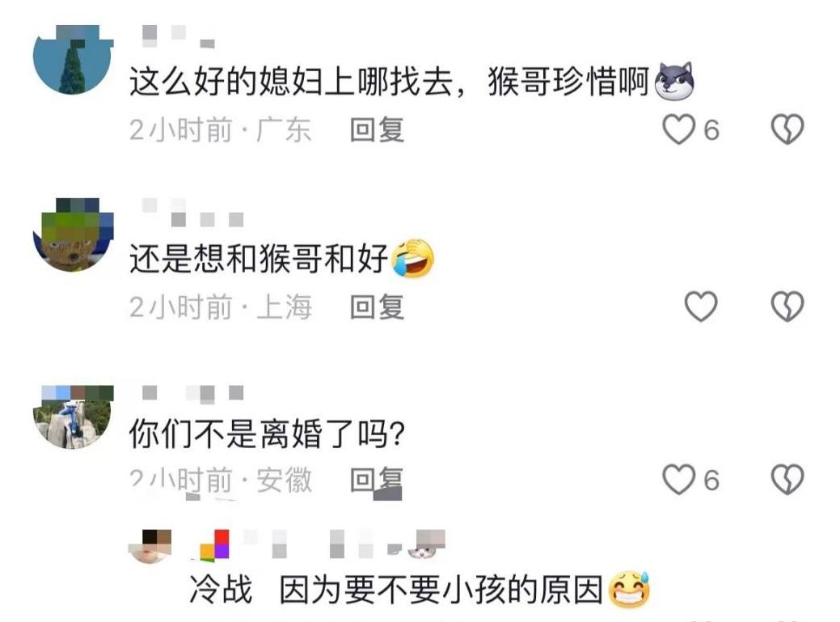This screenshot has width=840, height=622.
Task: Open first commenter's tree avatar
Action: click(73, 59)
